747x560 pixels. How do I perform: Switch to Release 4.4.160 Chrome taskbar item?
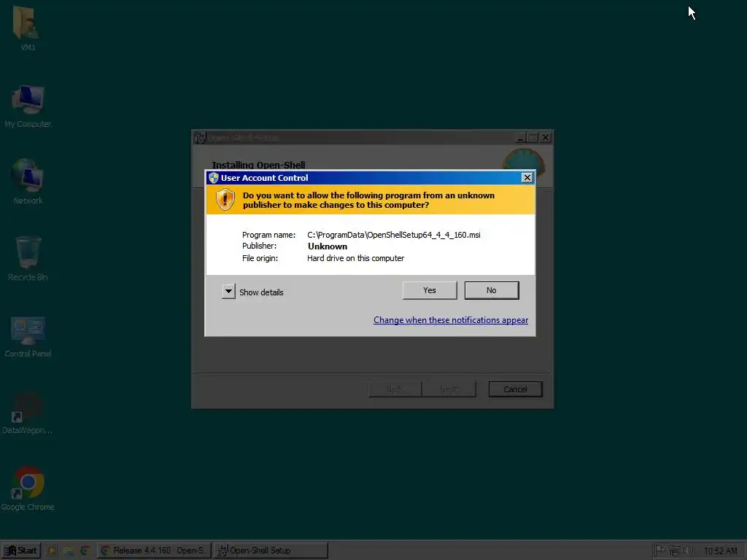click(154, 550)
